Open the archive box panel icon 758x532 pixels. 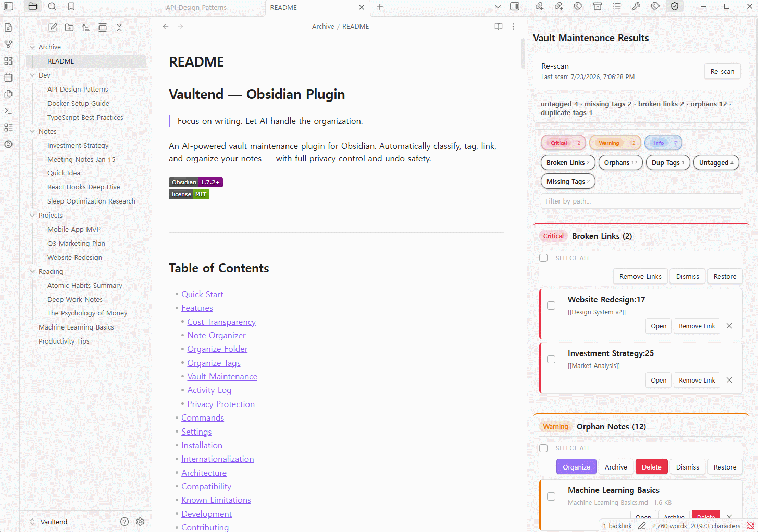click(598, 6)
